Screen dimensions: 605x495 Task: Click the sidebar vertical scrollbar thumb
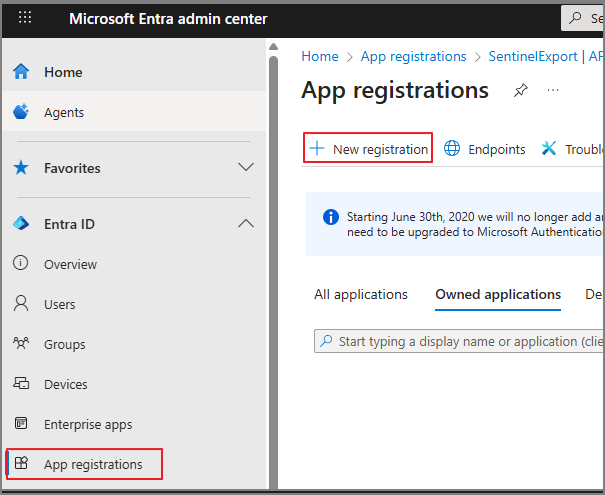click(x=274, y=272)
